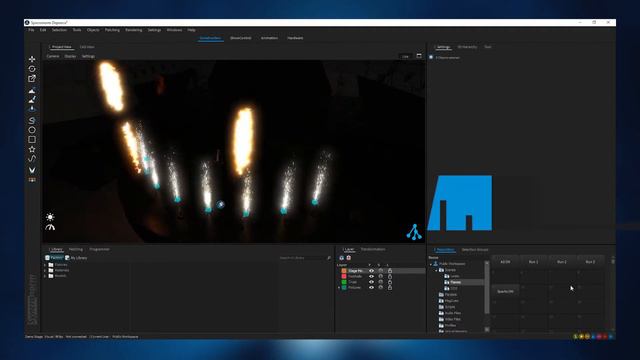Toggle the radio button in Settings panel
Screen dimensions: 640x360
[x=431, y=57]
